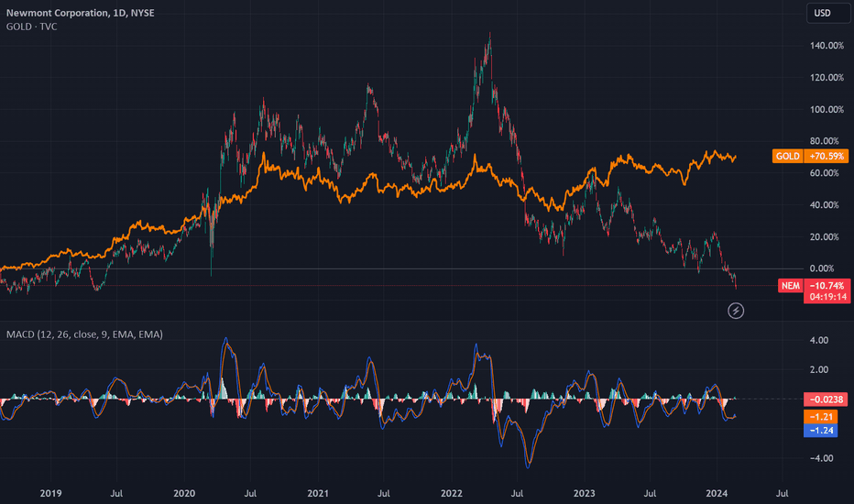Click the 2.00 MACD scale label
The image size is (854, 504).
[819, 370]
